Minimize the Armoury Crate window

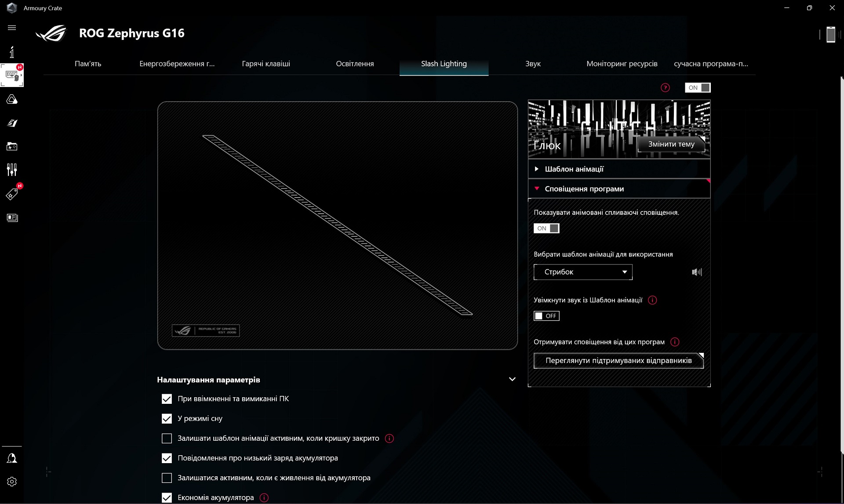[x=787, y=8]
